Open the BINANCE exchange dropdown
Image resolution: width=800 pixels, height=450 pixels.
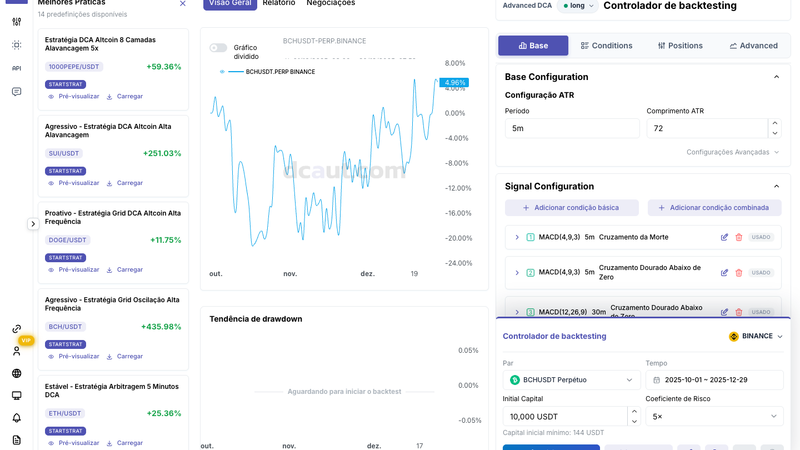point(756,336)
